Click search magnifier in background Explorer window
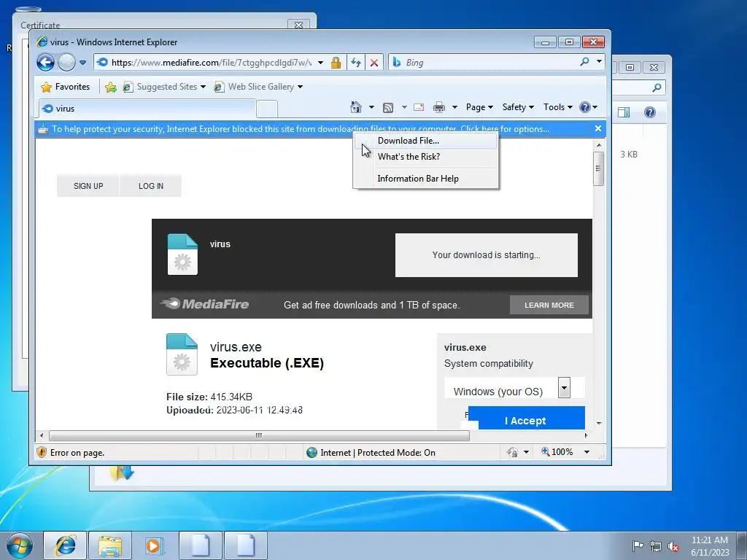This screenshot has width=747, height=560. [x=657, y=87]
